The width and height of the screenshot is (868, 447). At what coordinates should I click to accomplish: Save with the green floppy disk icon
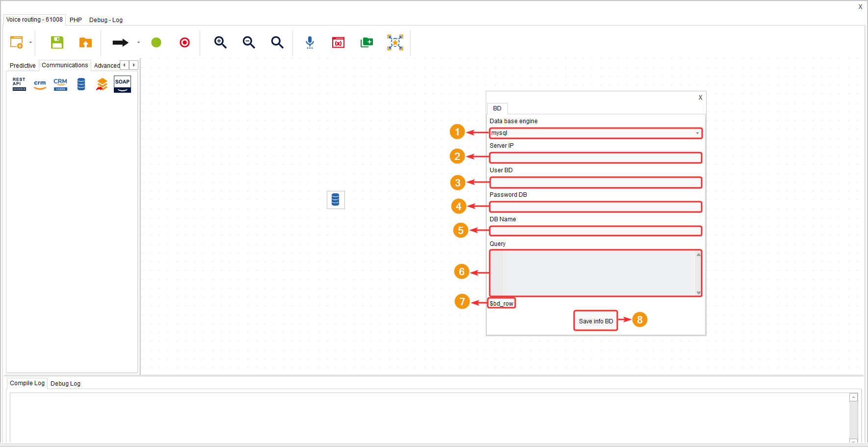pos(57,42)
